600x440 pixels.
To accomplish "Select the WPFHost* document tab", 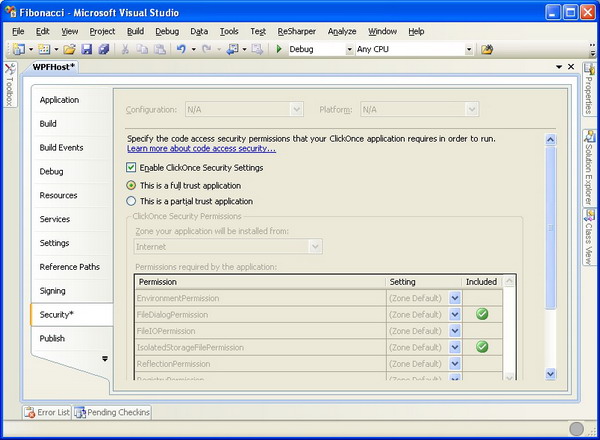I will click(53, 67).
